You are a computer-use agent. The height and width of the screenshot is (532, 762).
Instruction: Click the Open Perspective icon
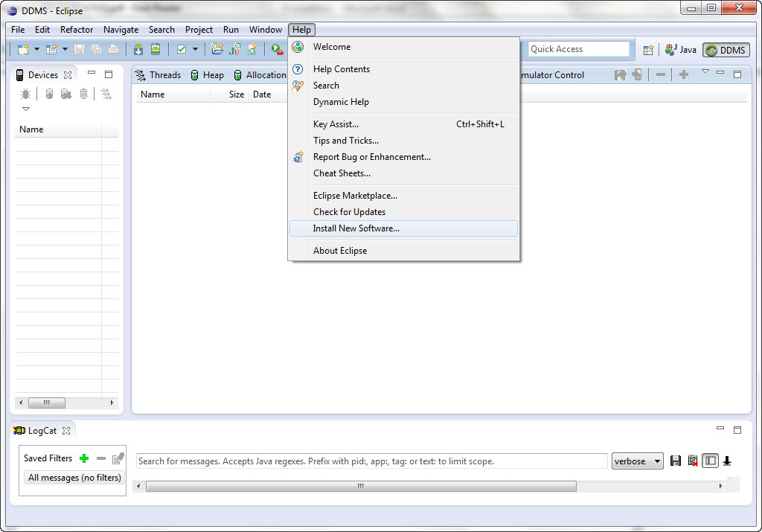click(648, 50)
